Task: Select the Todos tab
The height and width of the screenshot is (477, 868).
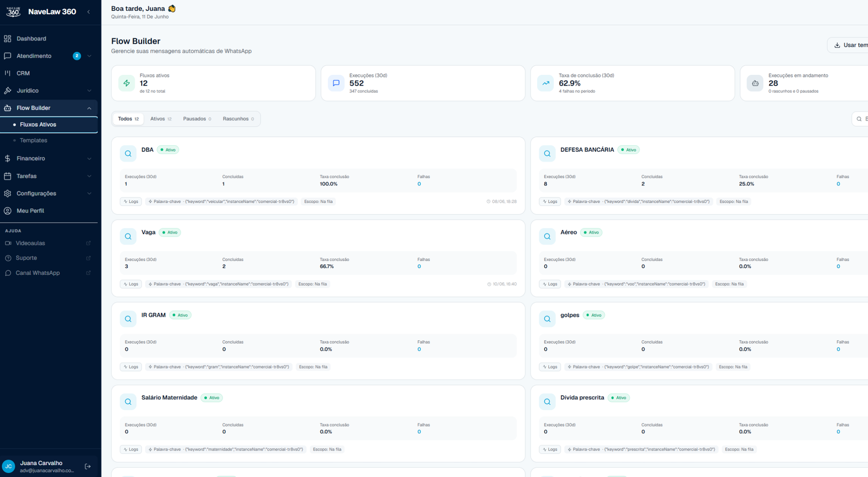Action: [129, 119]
